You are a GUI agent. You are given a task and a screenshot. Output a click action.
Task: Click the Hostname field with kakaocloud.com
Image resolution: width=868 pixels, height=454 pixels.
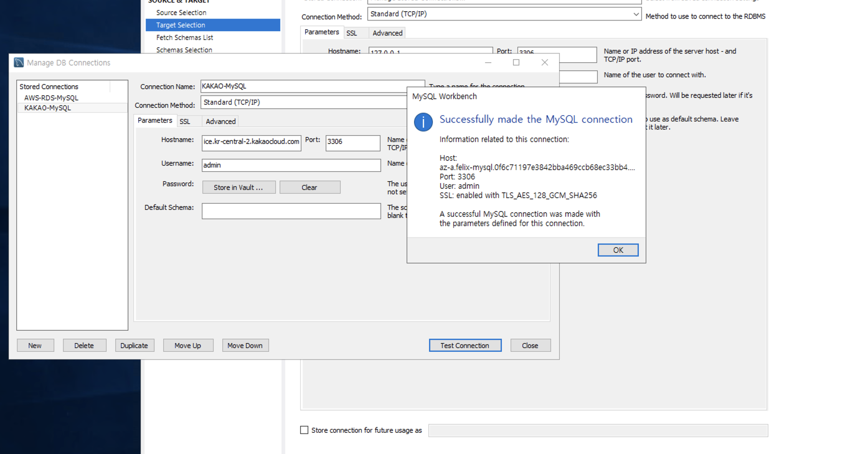(252, 142)
